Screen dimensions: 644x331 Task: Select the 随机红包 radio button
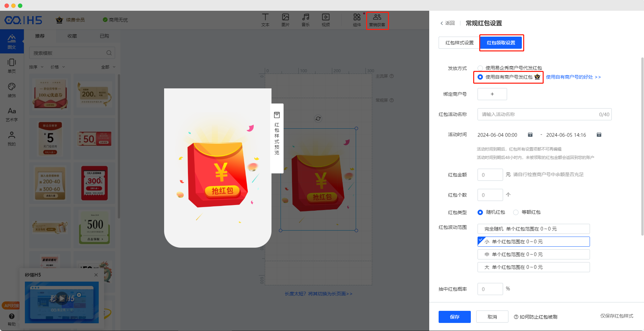pos(480,212)
